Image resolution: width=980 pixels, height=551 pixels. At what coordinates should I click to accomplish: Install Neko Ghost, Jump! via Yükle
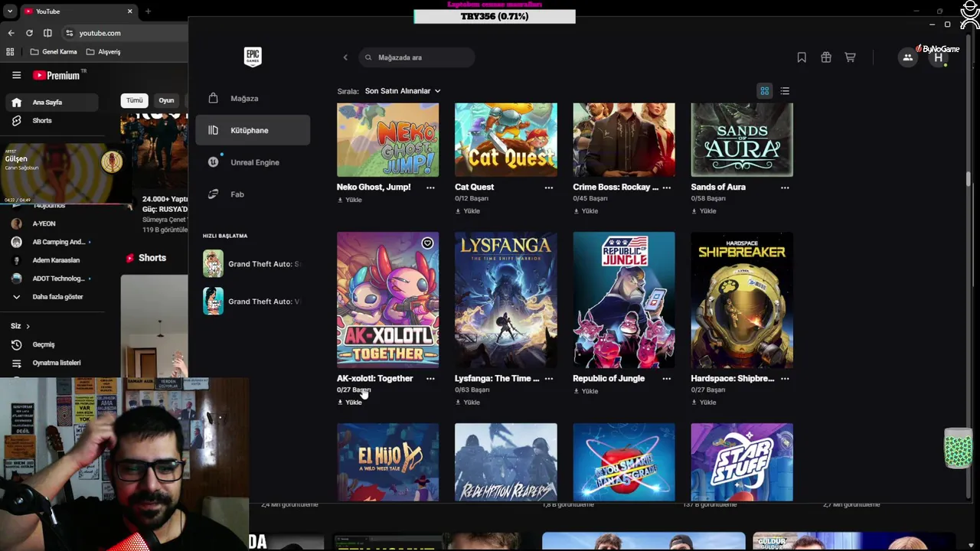pyautogui.click(x=349, y=200)
